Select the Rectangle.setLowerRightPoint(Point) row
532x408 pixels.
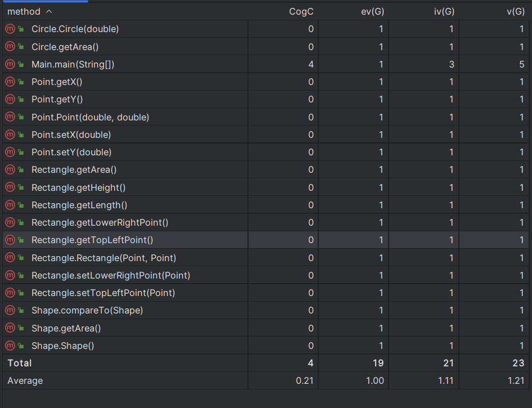point(110,275)
